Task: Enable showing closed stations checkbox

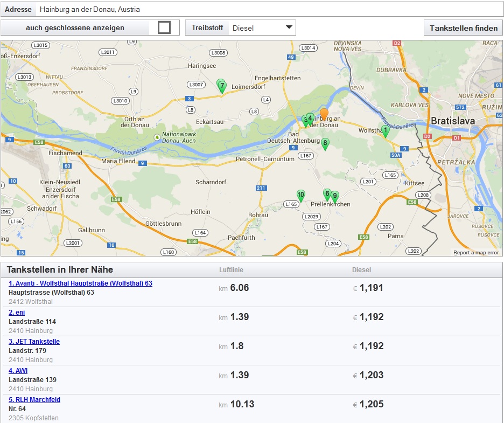Action: 164,27
